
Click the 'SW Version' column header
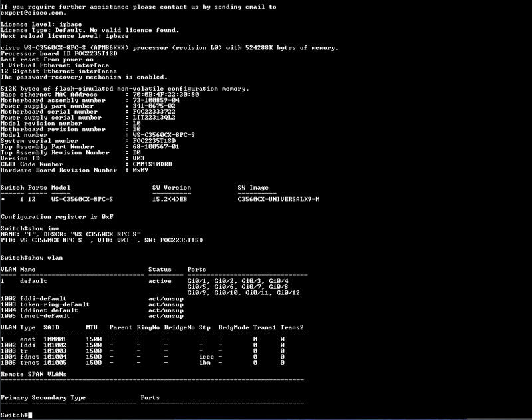(172, 188)
